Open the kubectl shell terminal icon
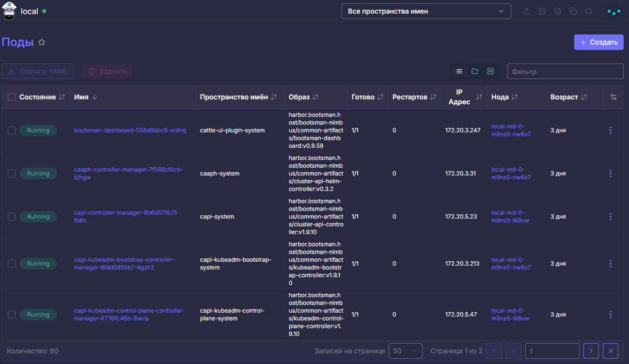This screenshot has width=629, height=364. pyautogui.click(x=542, y=11)
